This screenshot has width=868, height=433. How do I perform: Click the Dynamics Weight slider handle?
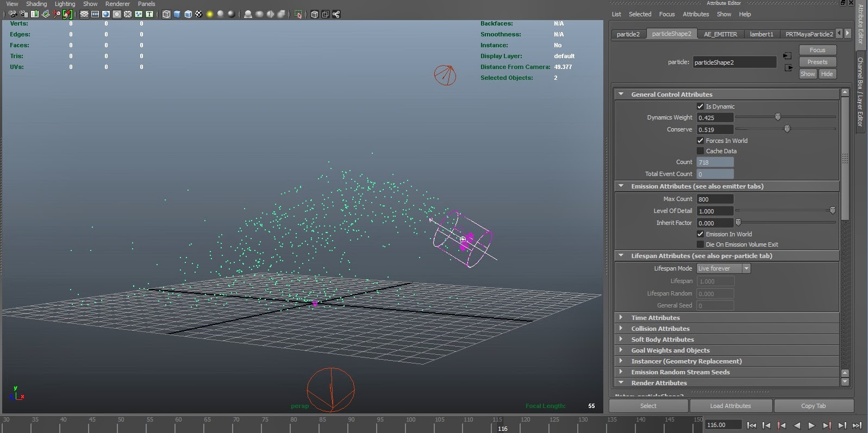tap(778, 117)
